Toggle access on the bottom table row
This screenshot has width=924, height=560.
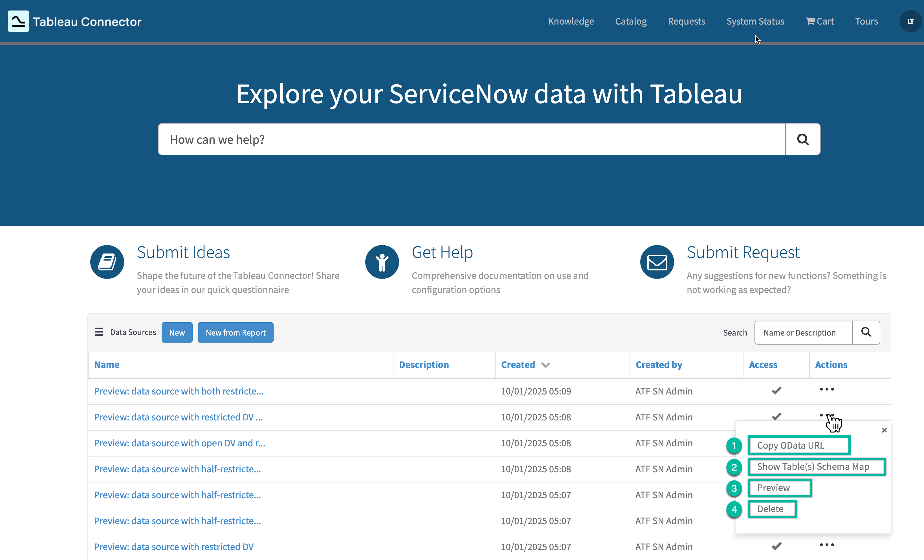coord(776,546)
